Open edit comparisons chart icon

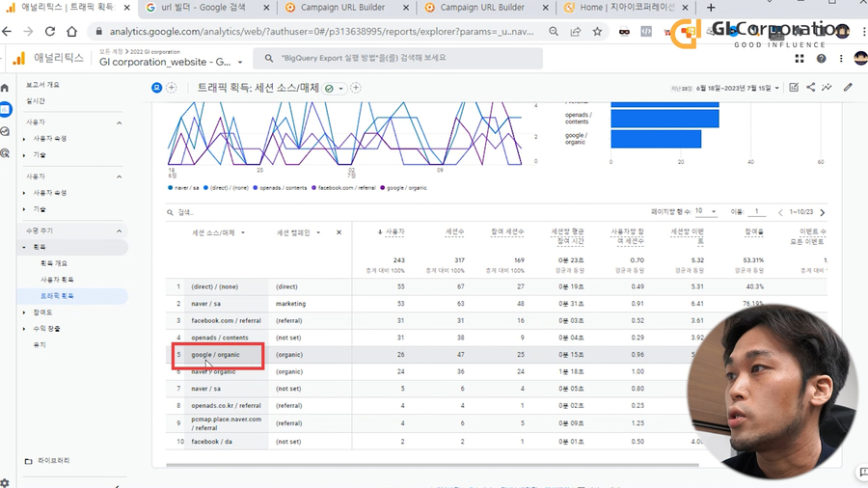[794, 88]
